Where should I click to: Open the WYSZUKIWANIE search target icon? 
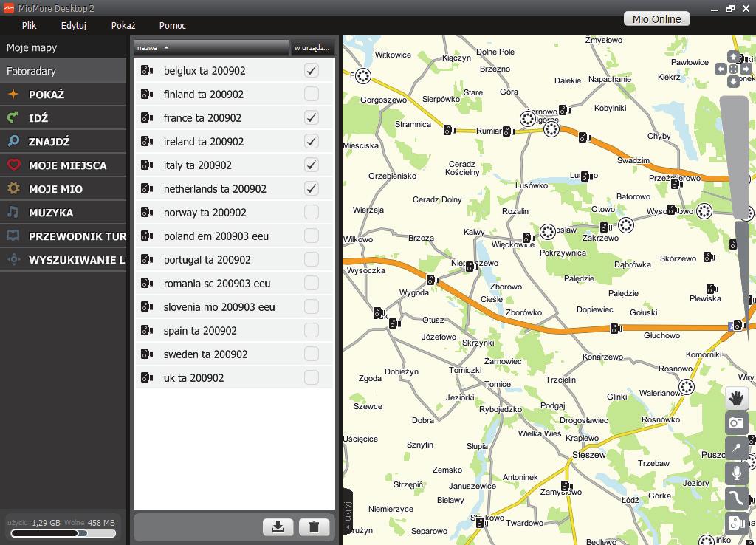click(x=13, y=259)
